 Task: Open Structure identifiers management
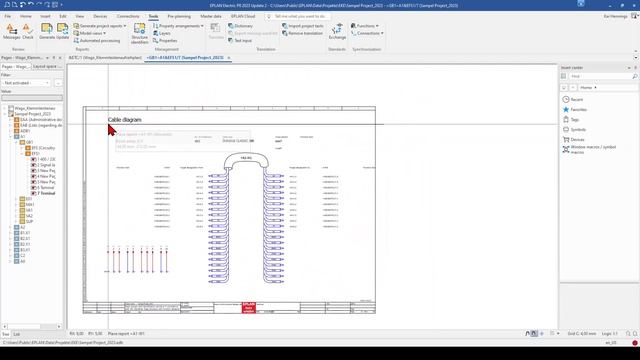[139, 33]
